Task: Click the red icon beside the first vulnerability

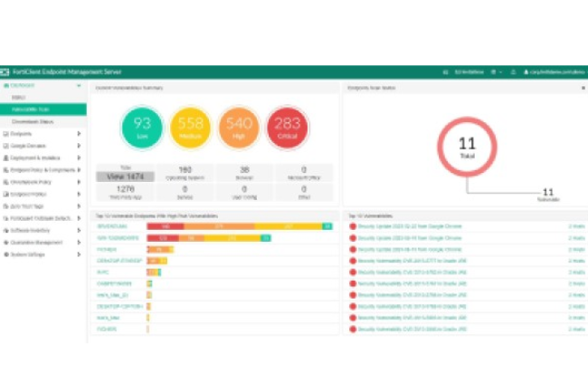Action: coord(352,225)
